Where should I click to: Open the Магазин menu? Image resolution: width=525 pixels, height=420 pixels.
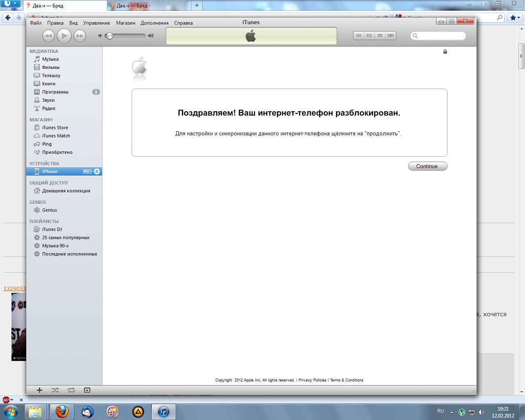pos(126,23)
